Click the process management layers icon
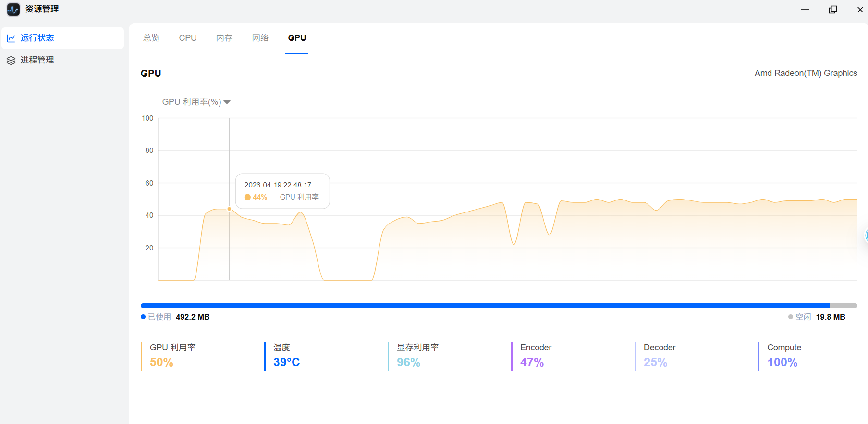 (11, 61)
